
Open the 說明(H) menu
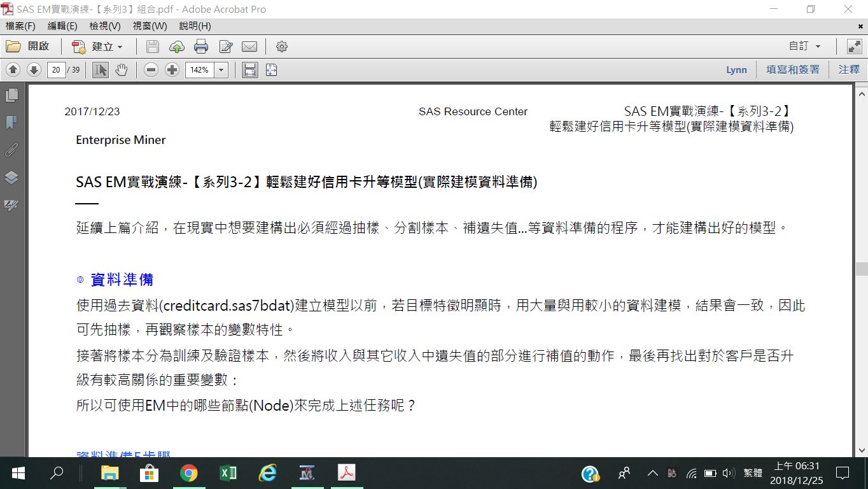tap(195, 26)
